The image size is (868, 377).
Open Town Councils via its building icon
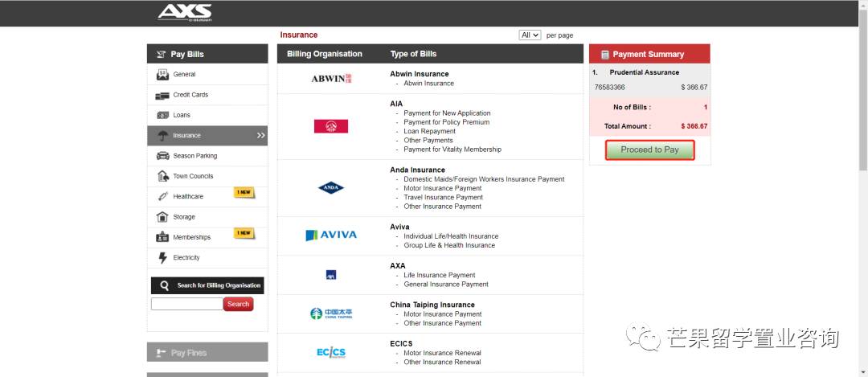pos(162,176)
